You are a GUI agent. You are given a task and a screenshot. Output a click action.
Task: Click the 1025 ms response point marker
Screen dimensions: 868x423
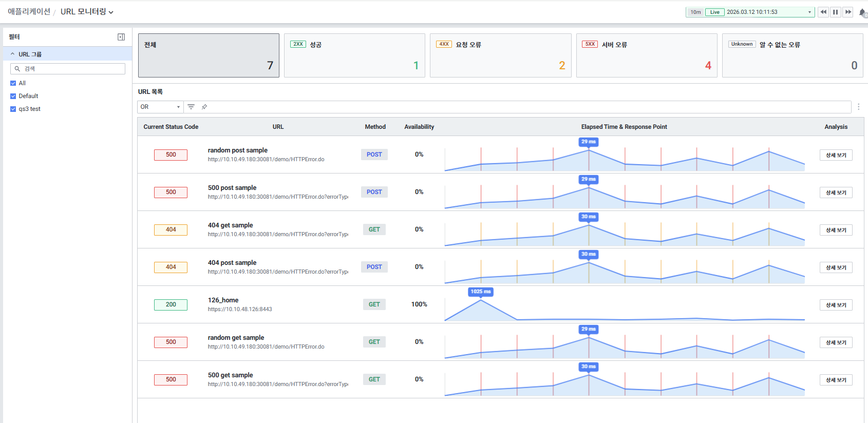click(481, 292)
